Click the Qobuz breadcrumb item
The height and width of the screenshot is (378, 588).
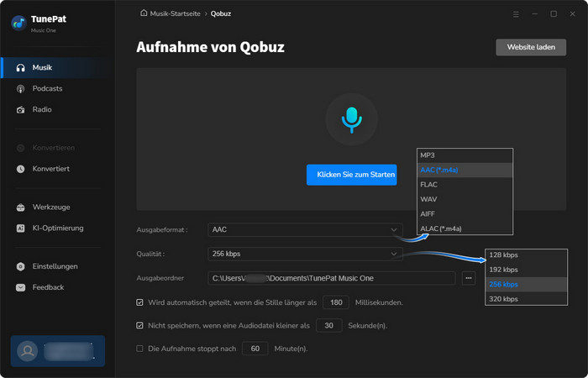click(220, 13)
